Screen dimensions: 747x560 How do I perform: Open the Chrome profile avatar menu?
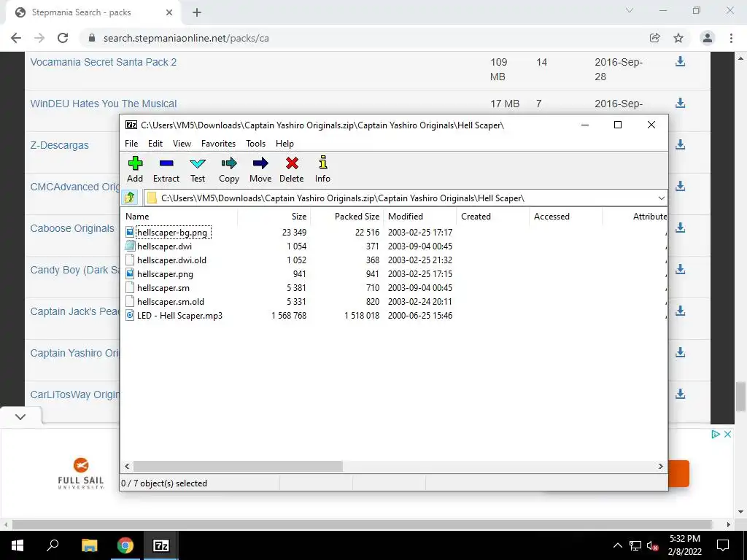coord(708,38)
